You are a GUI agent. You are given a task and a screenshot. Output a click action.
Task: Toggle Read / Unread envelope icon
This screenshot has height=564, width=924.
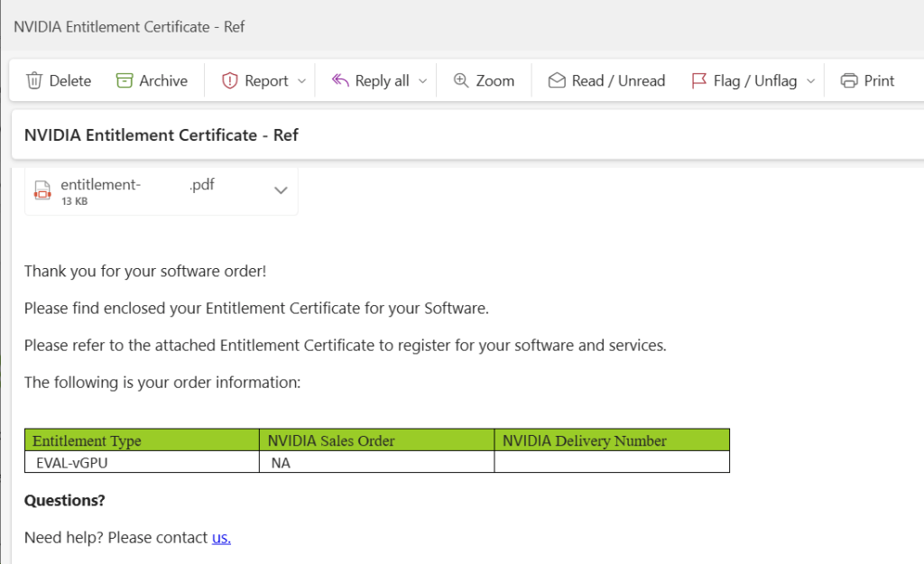tap(557, 80)
